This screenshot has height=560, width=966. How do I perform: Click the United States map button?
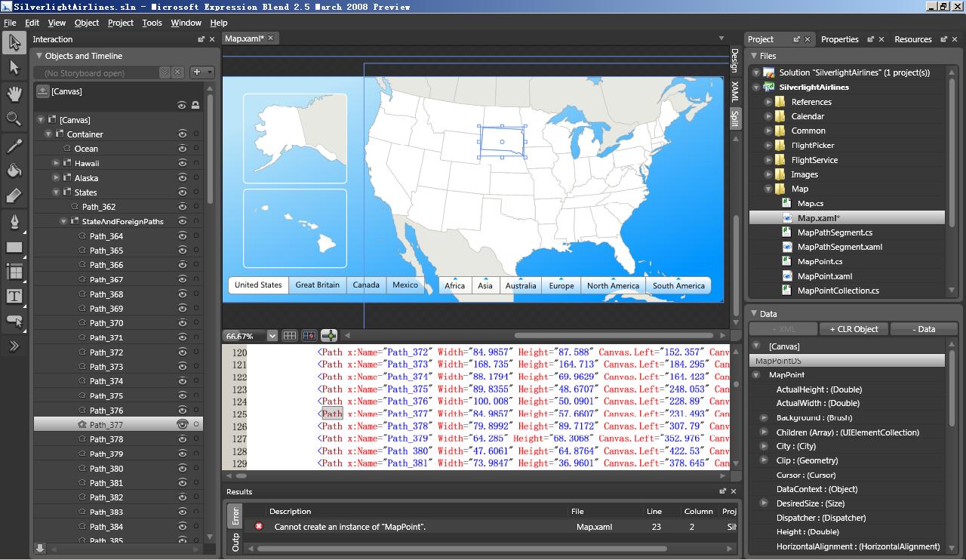[x=258, y=285]
